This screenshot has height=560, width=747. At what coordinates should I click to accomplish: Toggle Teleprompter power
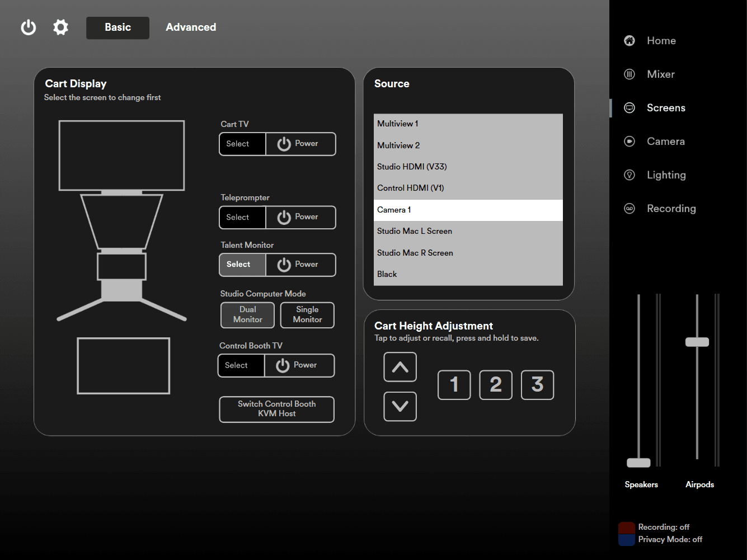[300, 217]
